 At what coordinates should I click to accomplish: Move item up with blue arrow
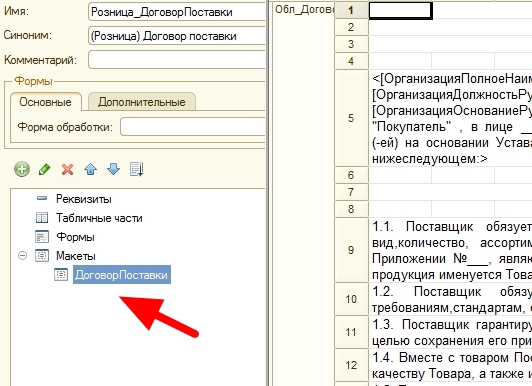pos(91,169)
